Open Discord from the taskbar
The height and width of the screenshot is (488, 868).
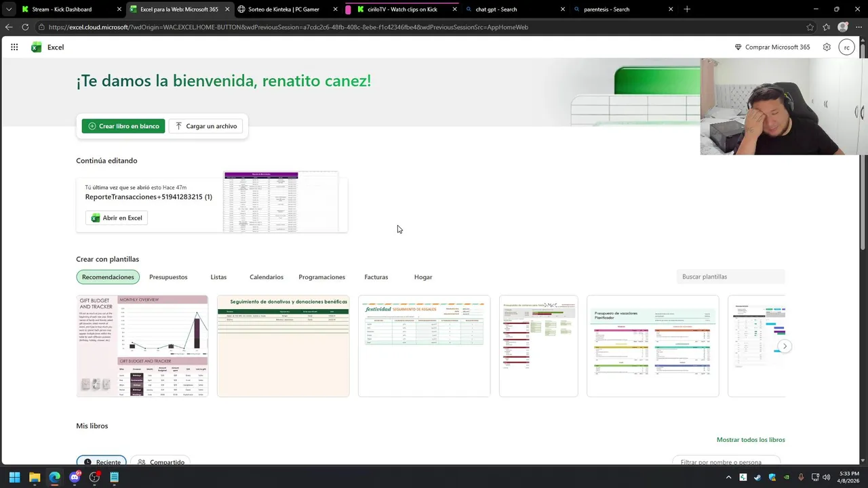click(75, 477)
